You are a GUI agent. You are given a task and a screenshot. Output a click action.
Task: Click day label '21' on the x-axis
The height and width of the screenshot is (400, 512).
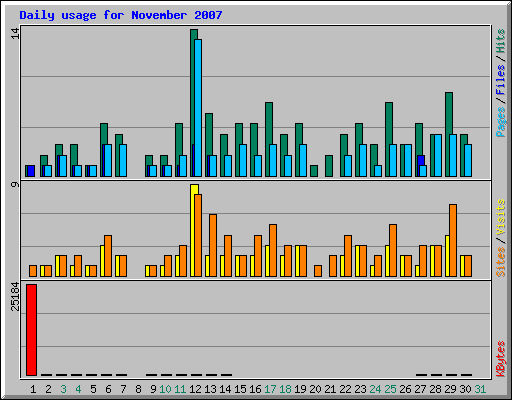pos(330,389)
